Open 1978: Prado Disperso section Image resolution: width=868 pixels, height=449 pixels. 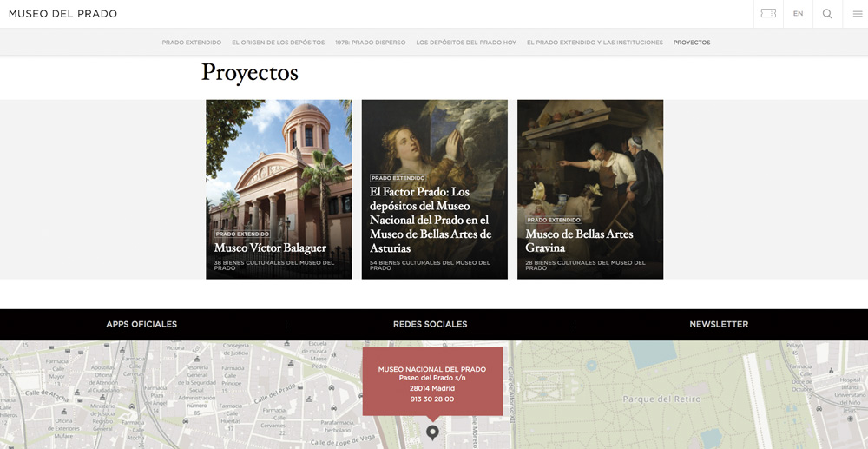tap(370, 43)
